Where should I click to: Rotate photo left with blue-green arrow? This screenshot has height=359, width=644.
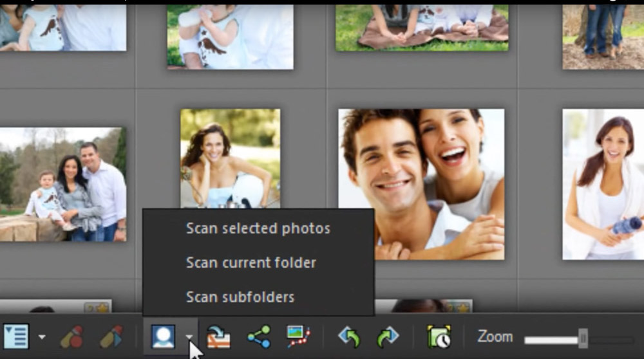(x=349, y=337)
